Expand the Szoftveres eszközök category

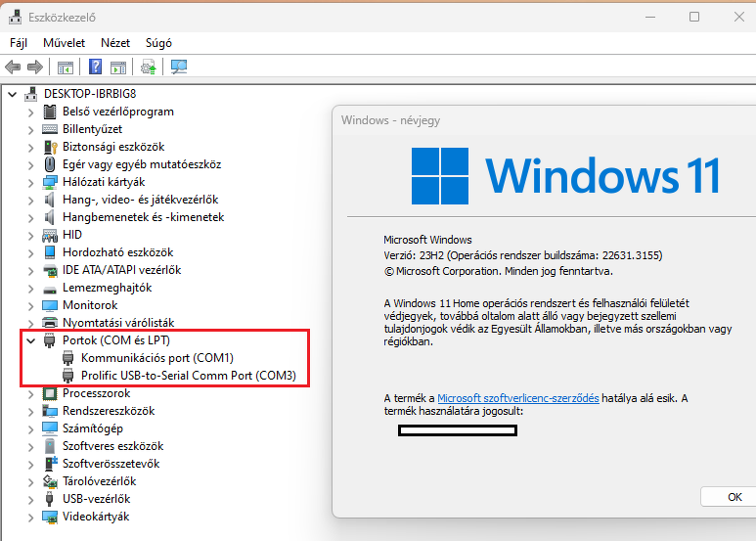[31, 446]
